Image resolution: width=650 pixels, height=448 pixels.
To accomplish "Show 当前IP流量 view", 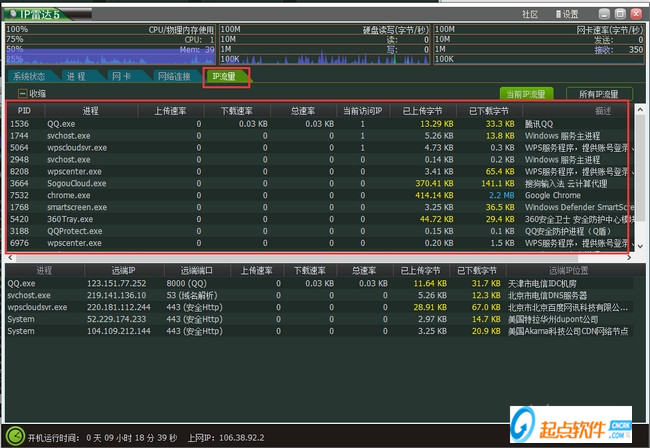I will click(526, 94).
